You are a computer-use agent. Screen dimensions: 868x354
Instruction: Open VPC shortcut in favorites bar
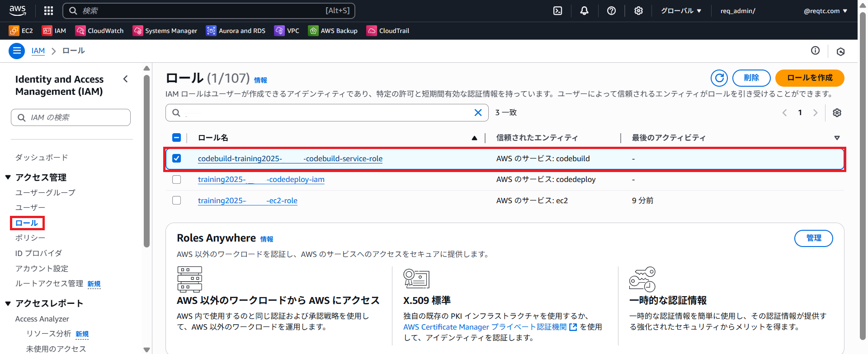click(x=287, y=31)
